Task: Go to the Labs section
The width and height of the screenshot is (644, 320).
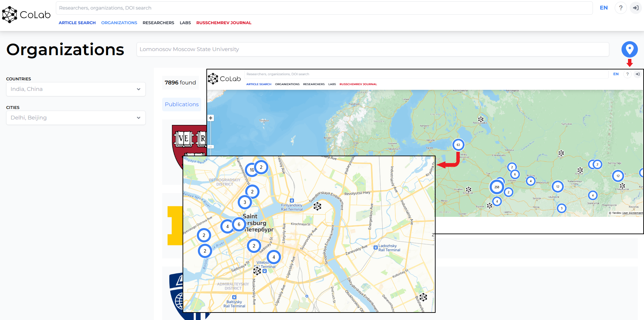Action: (185, 23)
